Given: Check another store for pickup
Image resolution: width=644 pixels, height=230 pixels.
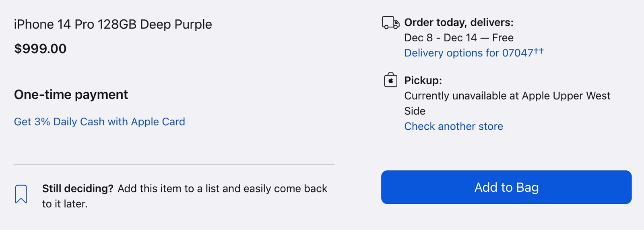Looking at the screenshot, I should coord(454,126).
